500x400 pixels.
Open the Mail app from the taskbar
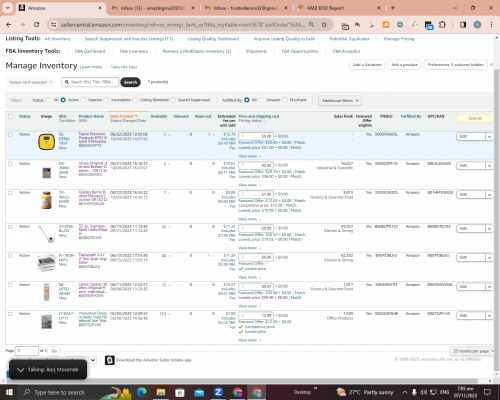(x=199, y=392)
